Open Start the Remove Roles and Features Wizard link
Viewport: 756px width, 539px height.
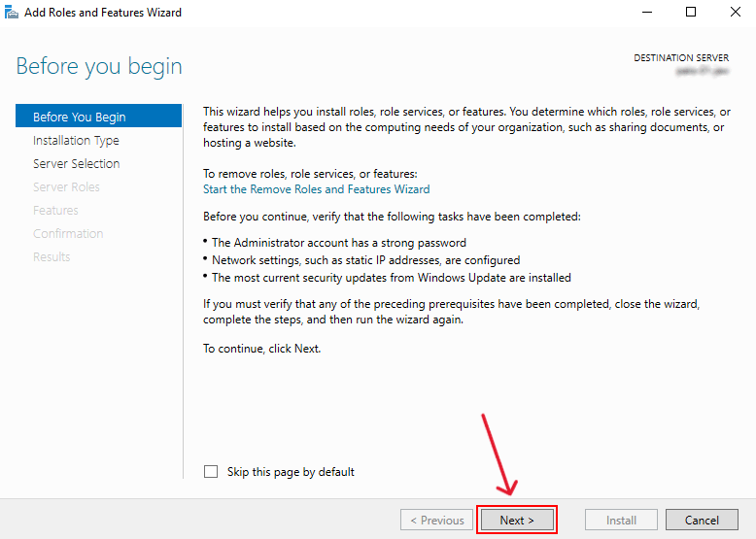[316, 189]
